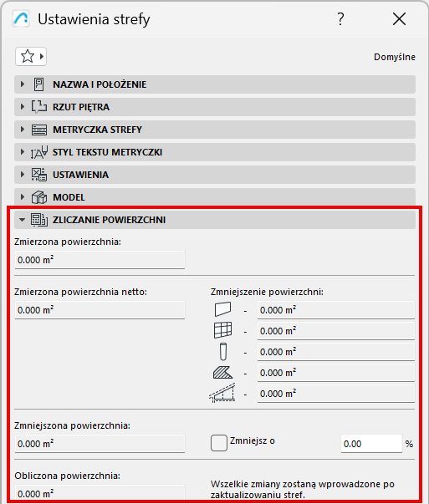Click the Styl Tekstu Metryczki icon
Image resolution: width=429 pixels, height=504 pixels.
[39, 152]
